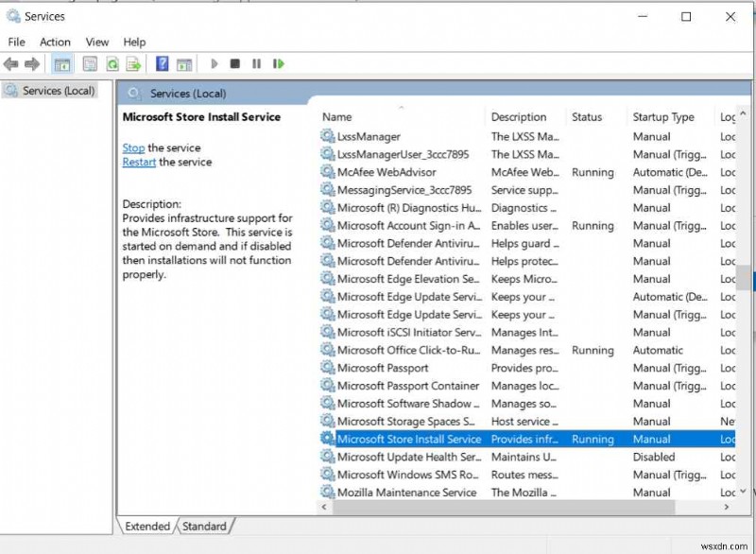Switch to the Extended tab
756x554 pixels.
click(x=146, y=526)
